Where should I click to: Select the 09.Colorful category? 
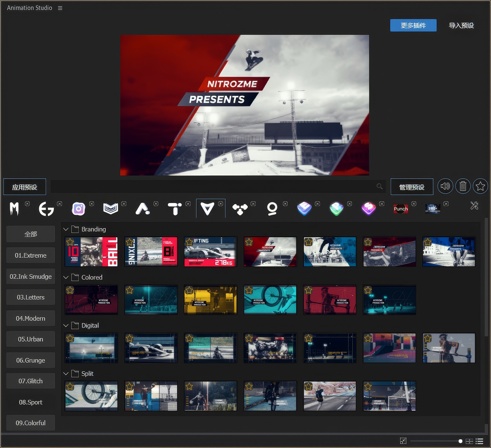point(31,423)
